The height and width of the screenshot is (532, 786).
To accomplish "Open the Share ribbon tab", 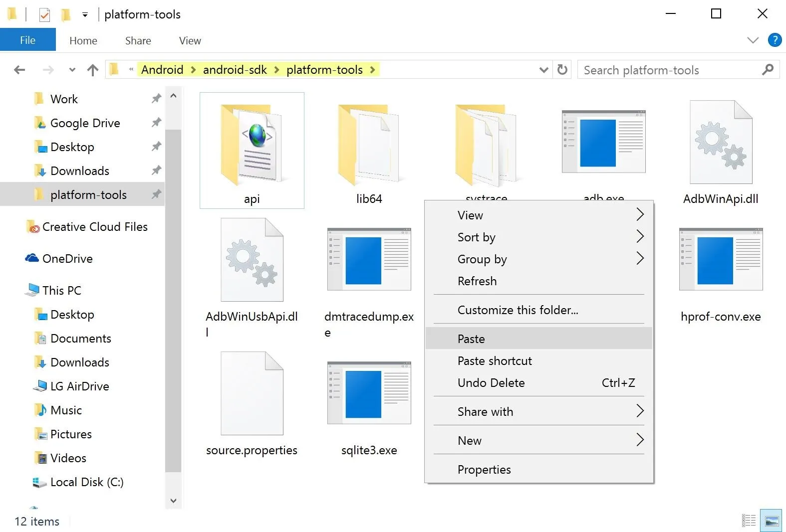I will click(138, 40).
